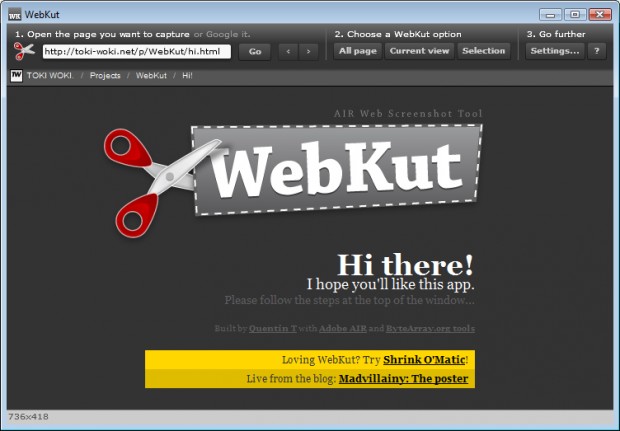
Task: Click '3. Go further' label
Action: click(556, 34)
